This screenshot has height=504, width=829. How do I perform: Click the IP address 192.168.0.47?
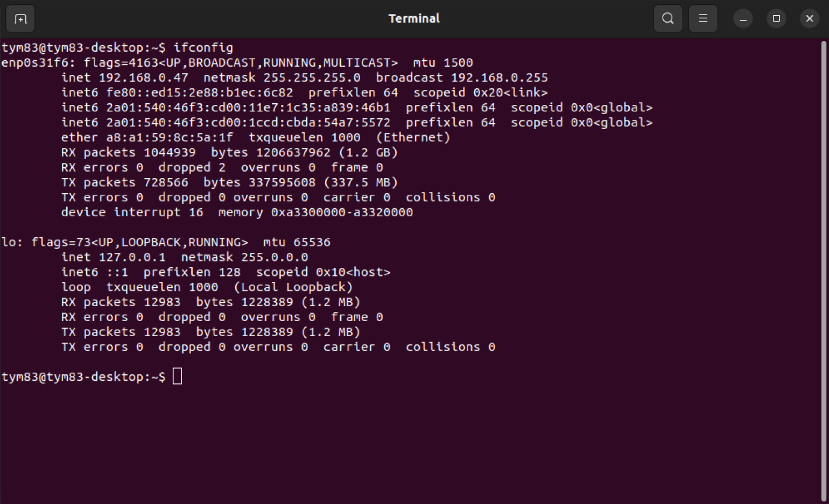pyautogui.click(x=143, y=77)
